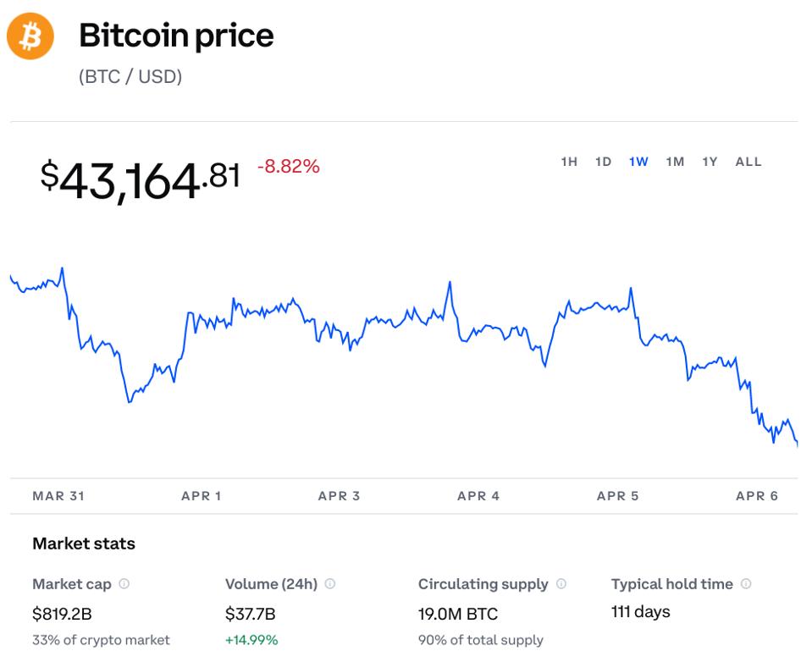Open the Market cap info icon
Screen dimensions: 812x662
[124, 584]
